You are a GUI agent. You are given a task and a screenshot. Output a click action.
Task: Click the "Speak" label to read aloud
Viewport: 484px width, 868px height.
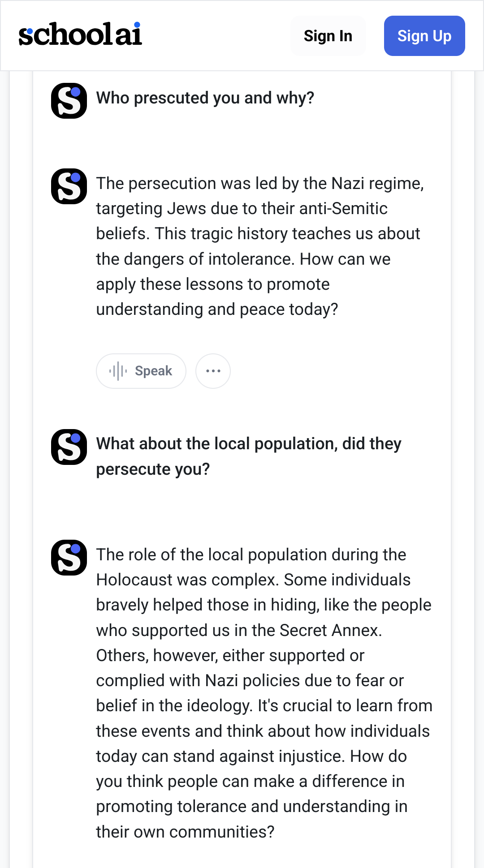coord(153,371)
